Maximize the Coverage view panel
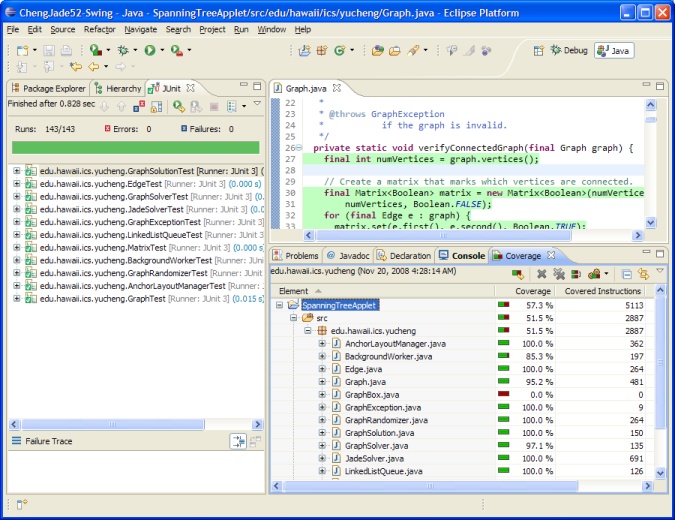Screen dimensions: 675x520 660,254
